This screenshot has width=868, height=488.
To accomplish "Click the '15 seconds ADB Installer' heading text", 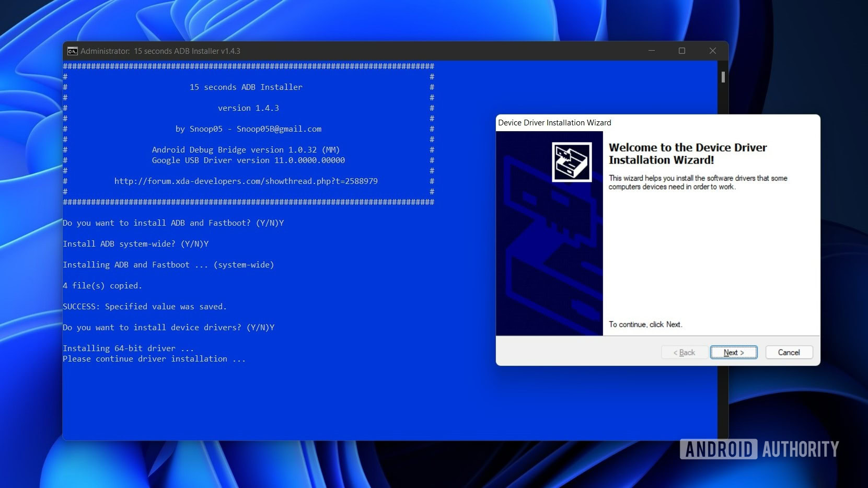I will [246, 87].
